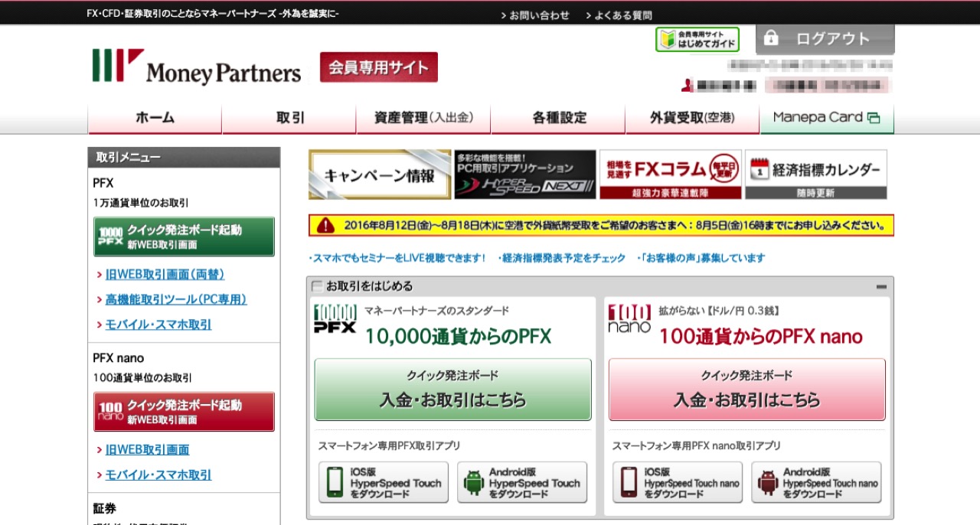The image size is (980, 525).
Task: Launch PFX クイック発注ボード起動 green sidebar button
Action: point(184,236)
